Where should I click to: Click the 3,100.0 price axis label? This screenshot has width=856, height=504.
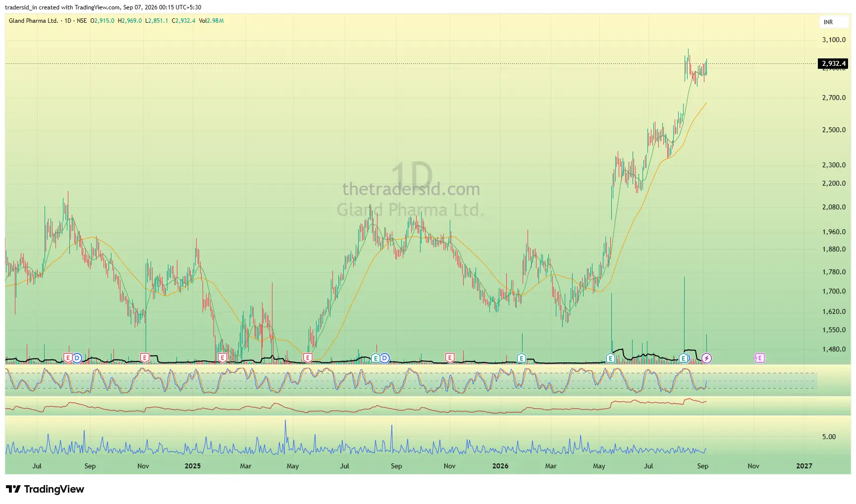coord(834,40)
